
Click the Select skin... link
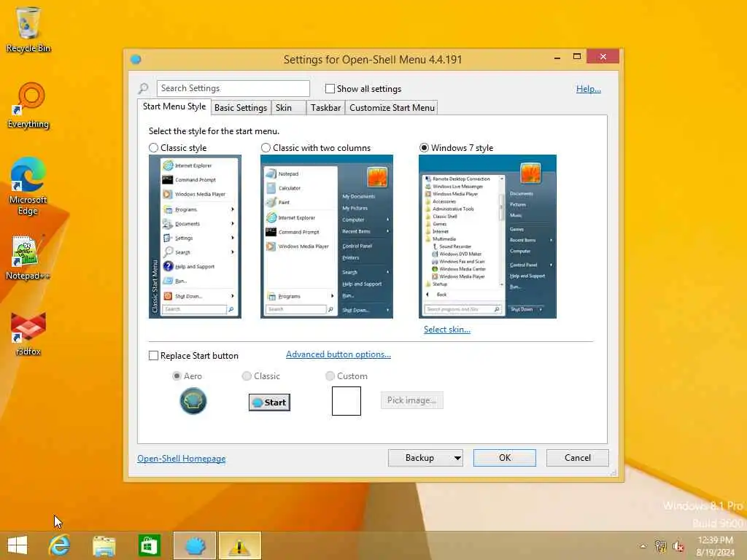click(x=447, y=330)
